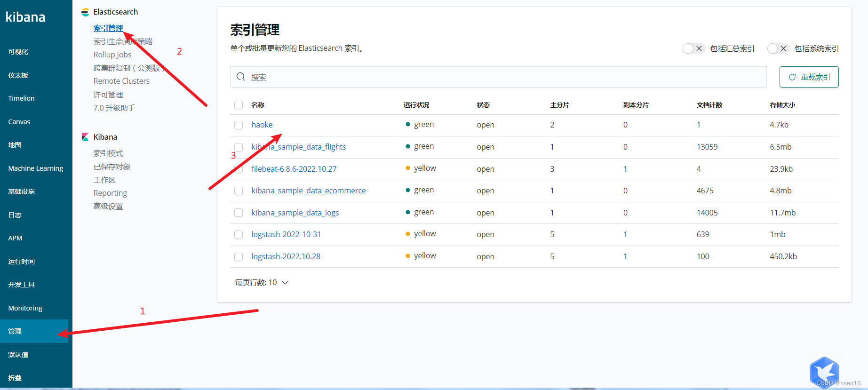Screen dimensions: 868x390
Task: Sort by 文档计数 column header
Action: pyautogui.click(x=709, y=105)
